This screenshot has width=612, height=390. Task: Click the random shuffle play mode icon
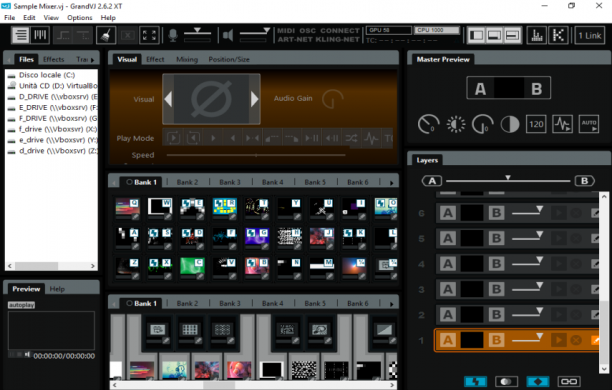pyautogui.click(x=351, y=138)
